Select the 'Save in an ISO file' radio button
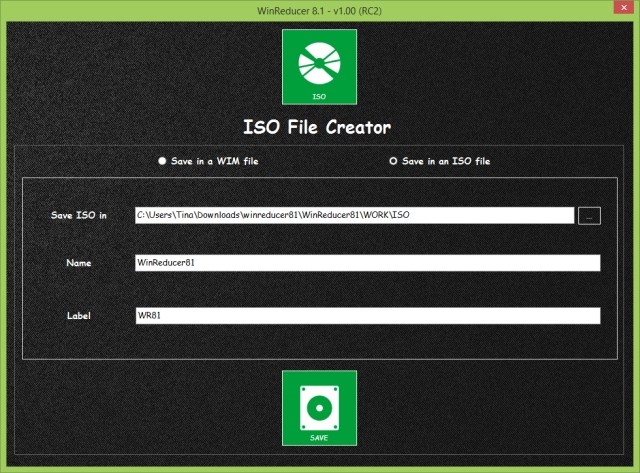640x473 pixels. tap(393, 160)
